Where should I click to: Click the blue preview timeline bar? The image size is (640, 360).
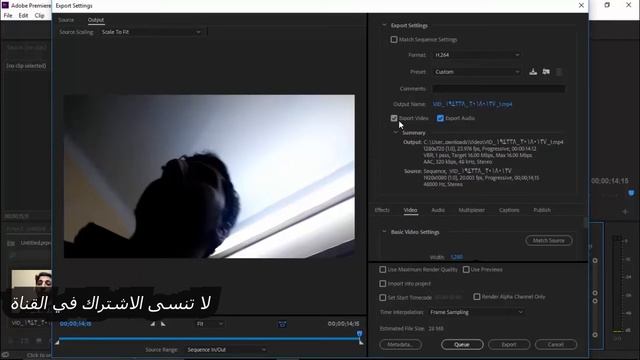tap(208, 338)
